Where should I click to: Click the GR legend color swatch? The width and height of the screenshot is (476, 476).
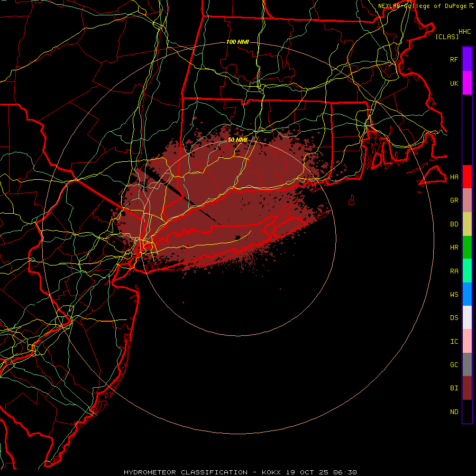coord(467,200)
